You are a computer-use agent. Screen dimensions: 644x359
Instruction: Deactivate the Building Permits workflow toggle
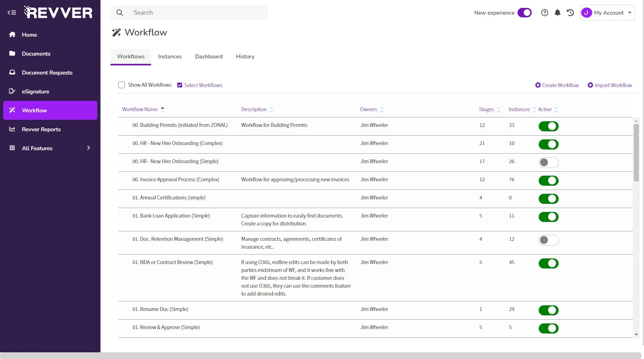point(549,126)
